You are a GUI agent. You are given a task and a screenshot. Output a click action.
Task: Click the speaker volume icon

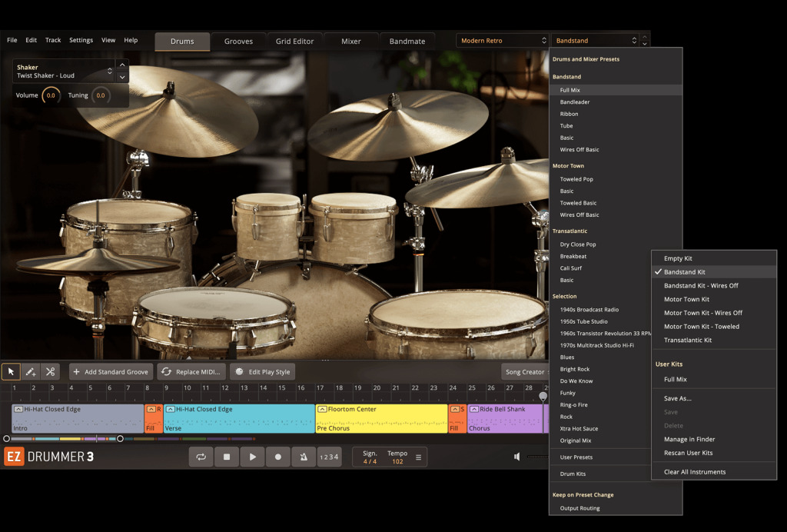click(x=517, y=457)
